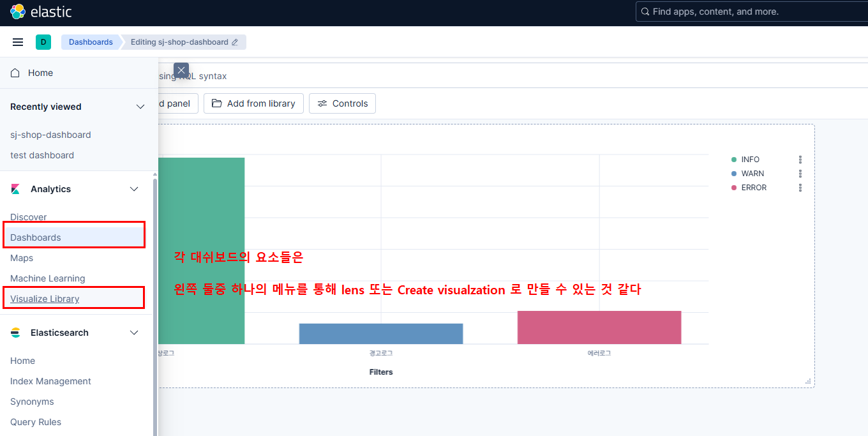Click the INFO legend label
The image size is (868, 436).
coord(751,160)
